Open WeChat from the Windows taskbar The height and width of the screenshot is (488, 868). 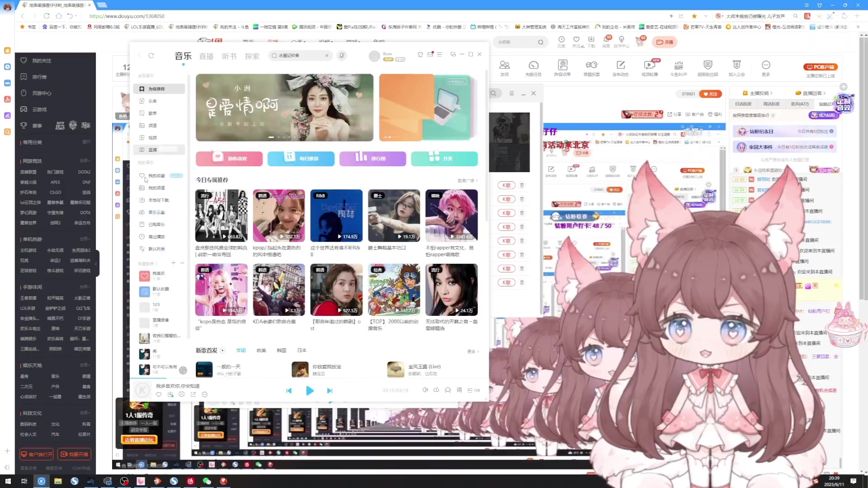(207, 481)
